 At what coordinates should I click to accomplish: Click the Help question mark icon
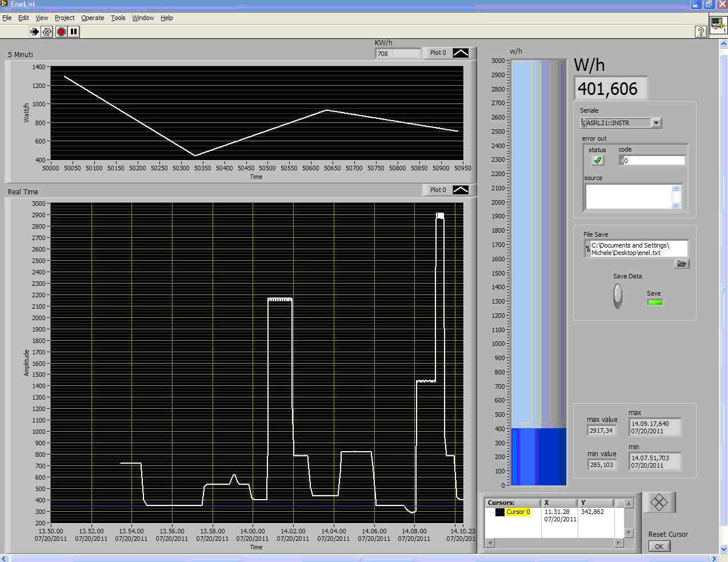click(x=701, y=31)
